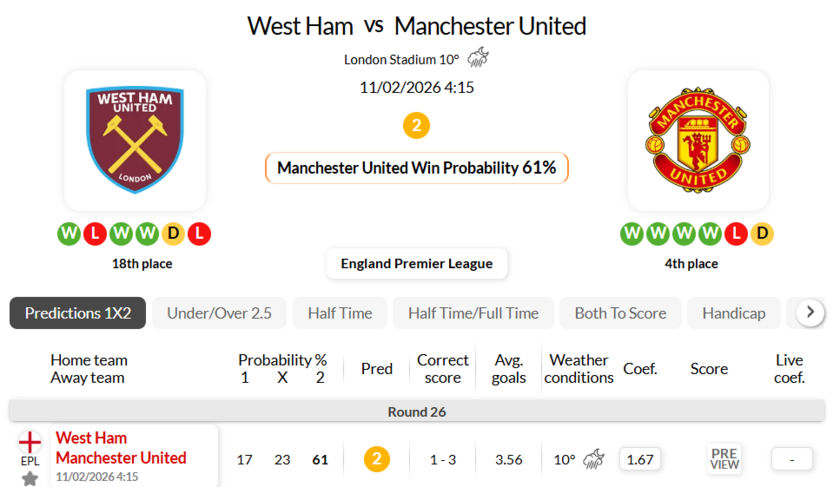
Task: Click the England Premier League button
Action: tap(417, 264)
